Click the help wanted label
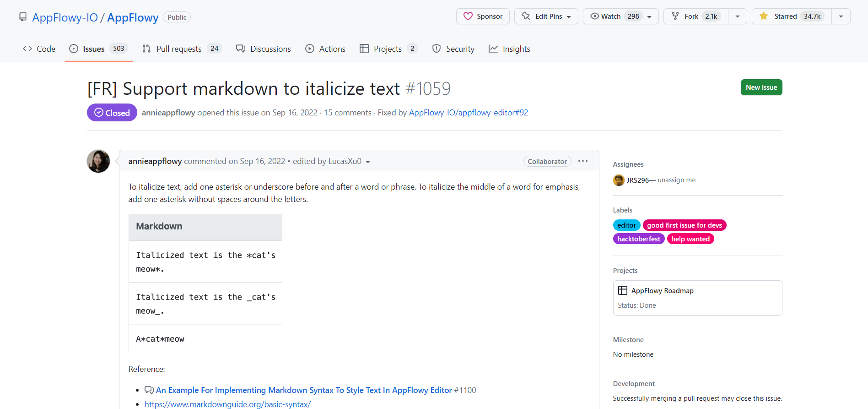 [x=690, y=239]
